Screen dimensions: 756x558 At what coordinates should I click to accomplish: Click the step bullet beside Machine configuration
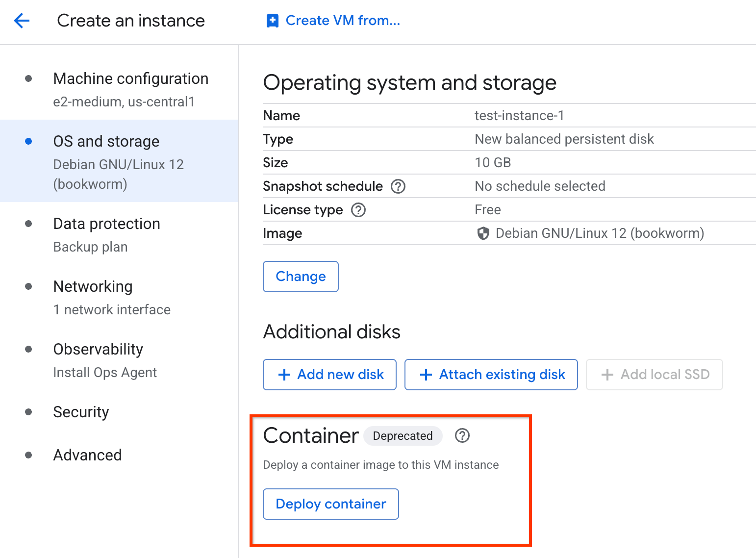28,78
